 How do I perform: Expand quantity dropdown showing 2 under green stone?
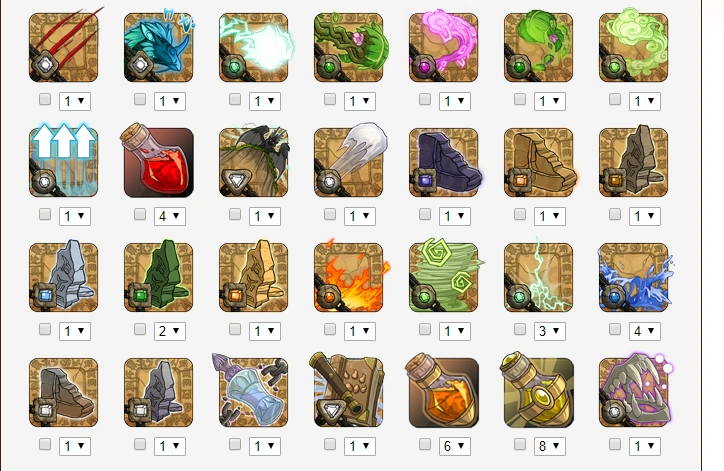click(x=170, y=331)
